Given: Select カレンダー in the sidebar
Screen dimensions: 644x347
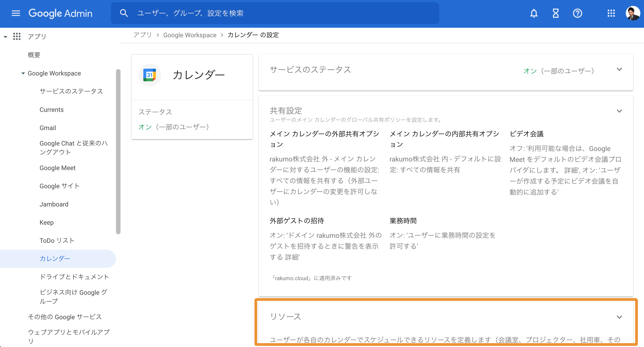Looking at the screenshot, I should tap(58, 259).
